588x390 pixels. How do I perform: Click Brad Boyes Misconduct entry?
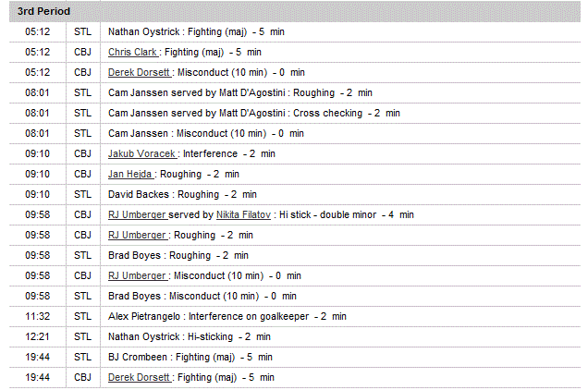coord(202,296)
